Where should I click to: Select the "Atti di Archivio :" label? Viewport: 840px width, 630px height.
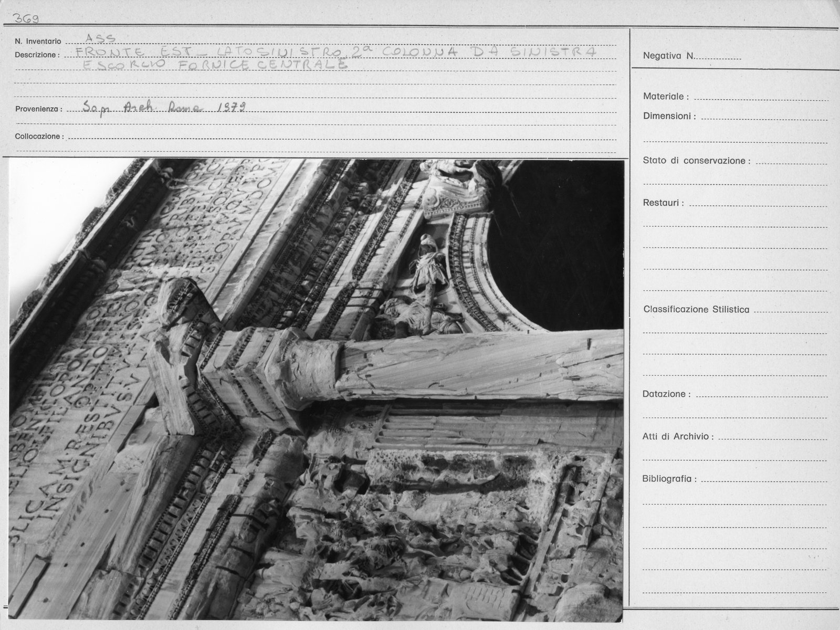(x=678, y=436)
